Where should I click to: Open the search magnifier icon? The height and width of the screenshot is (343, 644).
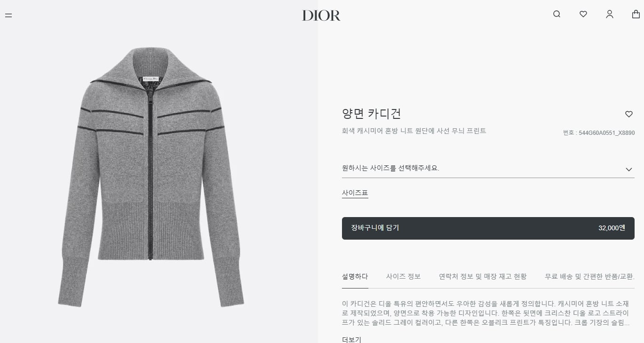557,14
